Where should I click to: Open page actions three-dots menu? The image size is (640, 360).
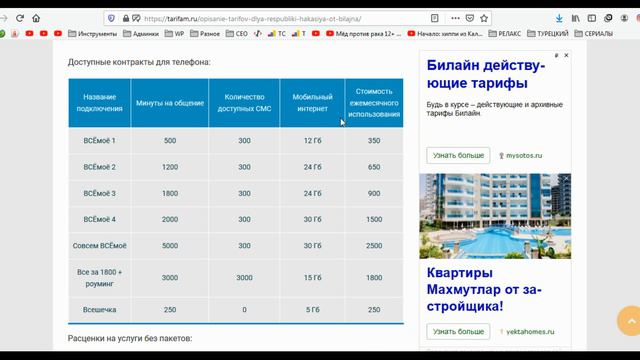coord(455,18)
